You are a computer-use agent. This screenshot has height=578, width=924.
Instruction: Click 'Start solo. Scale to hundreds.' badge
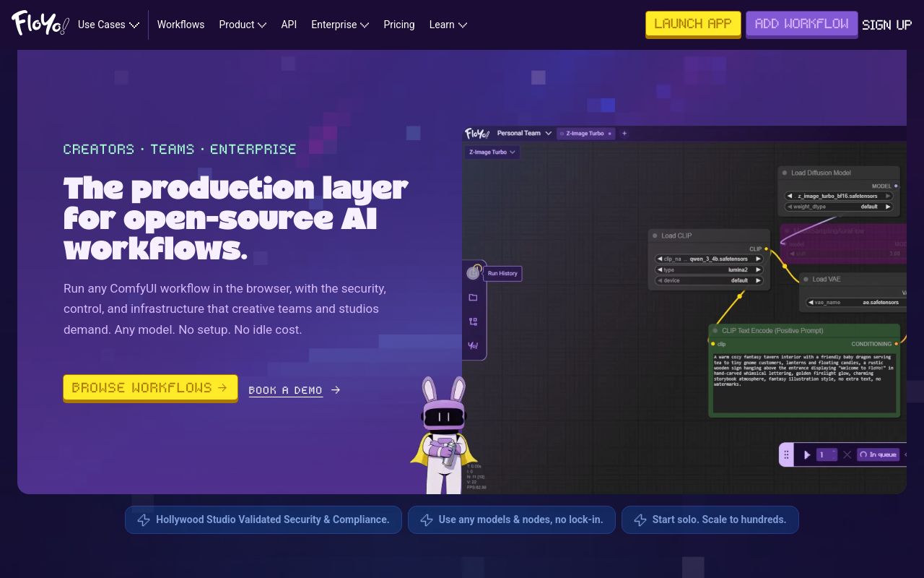710,519
